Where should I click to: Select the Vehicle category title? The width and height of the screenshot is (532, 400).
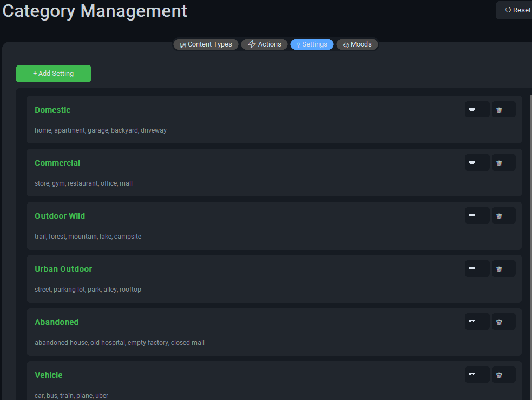click(x=49, y=375)
